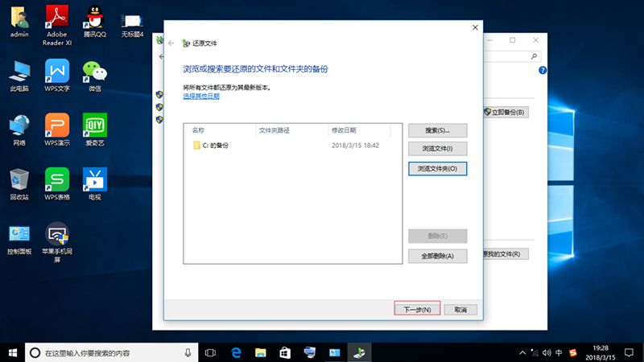Open the 电视 desktop shortcut
This screenshot has height=362, width=644.
pos(95,184)
